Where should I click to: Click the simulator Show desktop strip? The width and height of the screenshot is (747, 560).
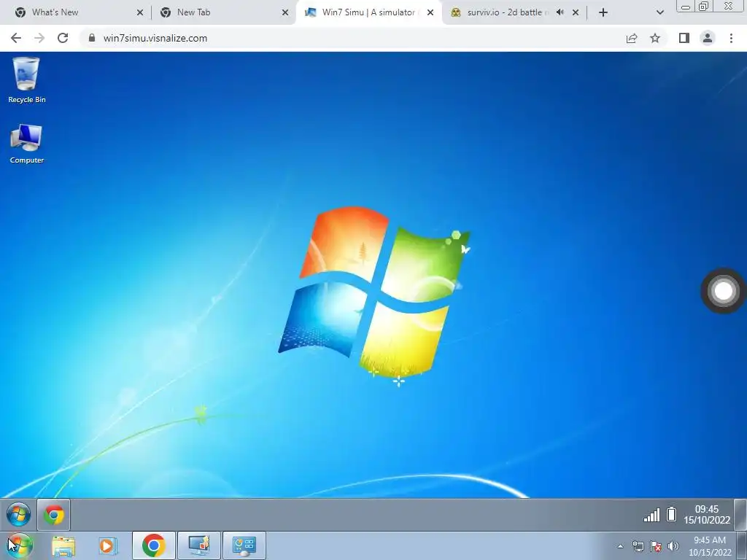point(740,515)
